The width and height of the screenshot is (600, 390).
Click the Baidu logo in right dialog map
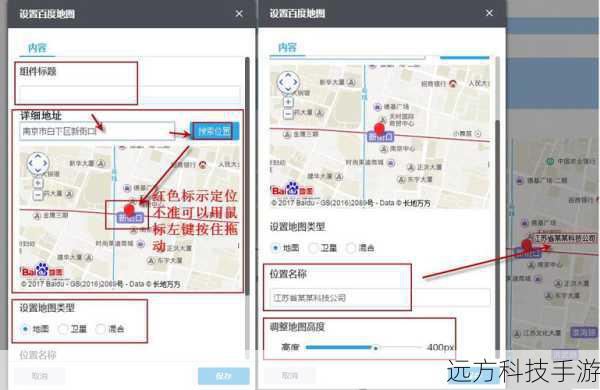[292, 189]
